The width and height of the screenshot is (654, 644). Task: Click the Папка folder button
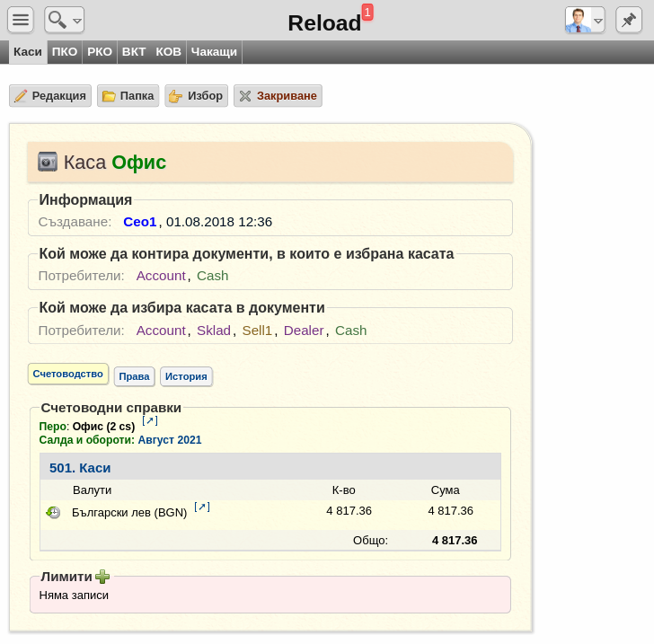click(x=128, y=96)
